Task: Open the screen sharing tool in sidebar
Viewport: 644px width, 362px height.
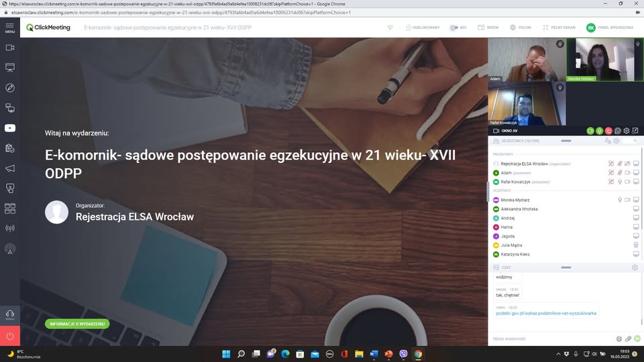Action: click(x=10, y=108)
